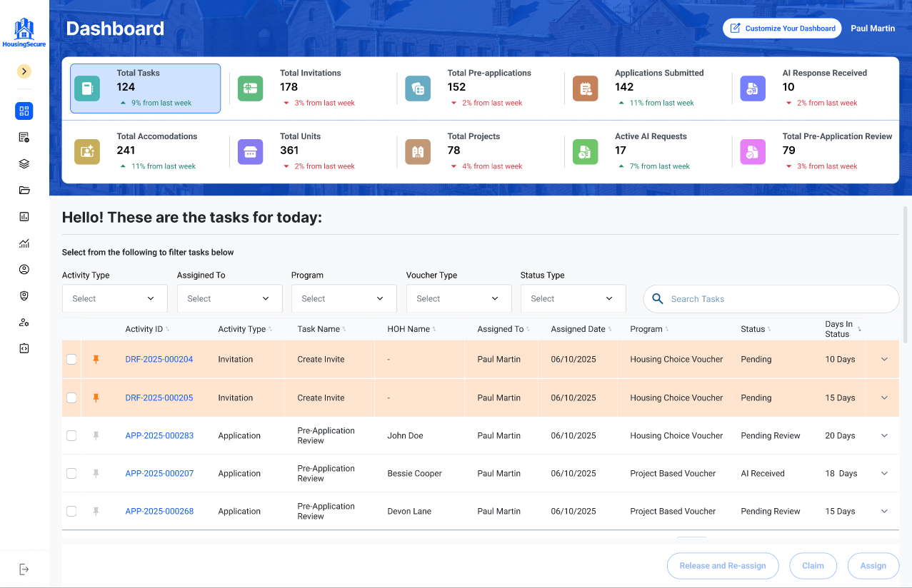Image resolution: width=912 pixels, height=588 pixels.
Task: Select the Total Tasks summary card
Action: click(x=145, y=88)
